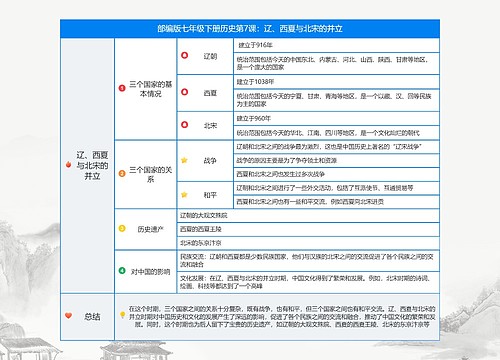Click the 辽朝 territory cell mentioning 内蒙古、河北
The height and width of the screenshot is (360, 500).
click(x=336, y=63)
